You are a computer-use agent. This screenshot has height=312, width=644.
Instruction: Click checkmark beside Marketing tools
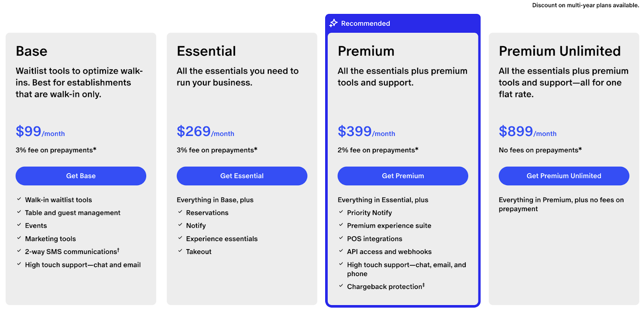point(19,238)
